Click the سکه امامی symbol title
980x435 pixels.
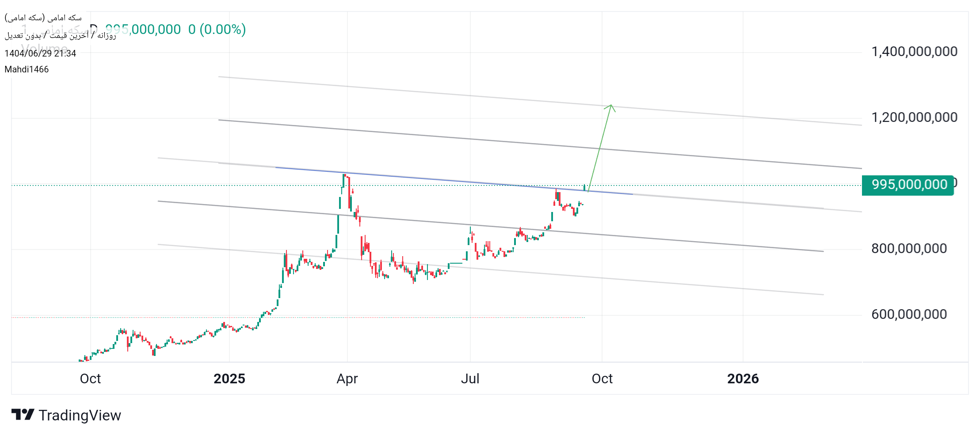pos(43,18)
